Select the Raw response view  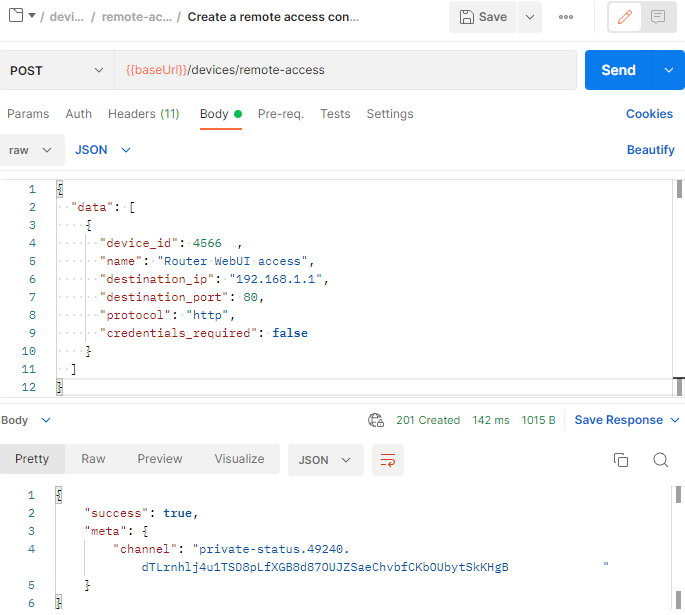click(x=93, y=459)
